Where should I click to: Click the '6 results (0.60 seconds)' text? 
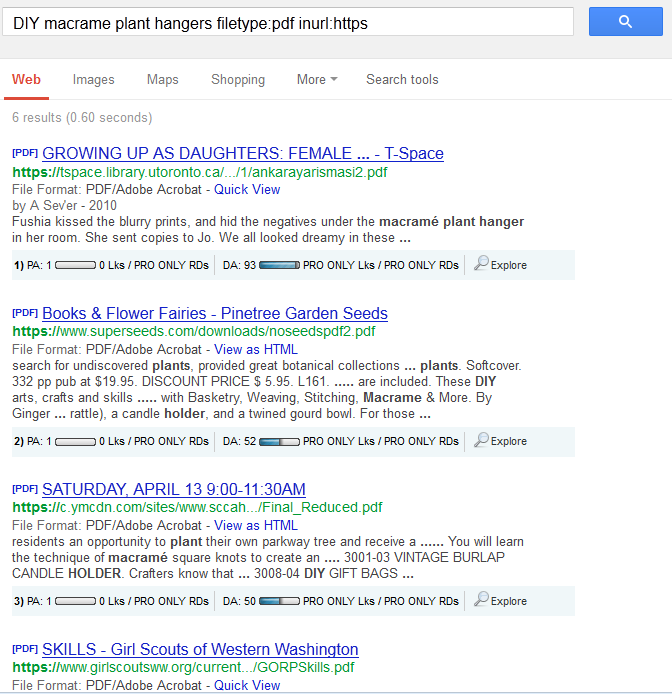(x=82, y=117)
